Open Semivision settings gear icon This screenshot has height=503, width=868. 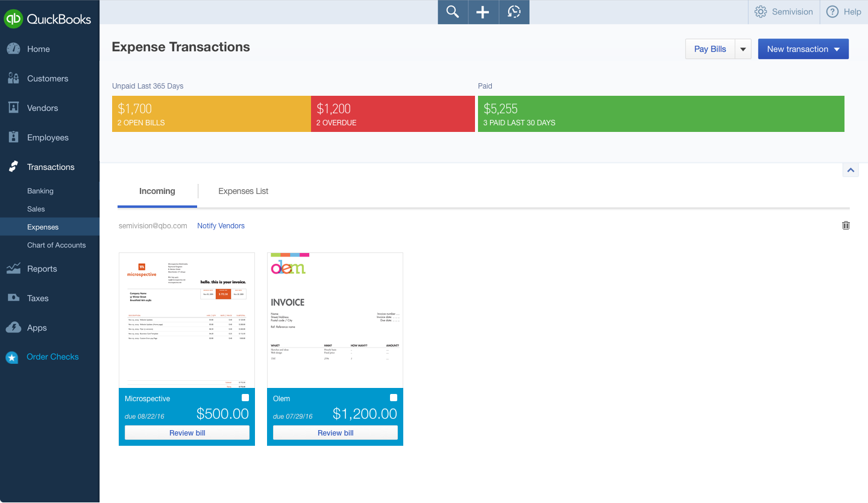click(x=761, y=12)
